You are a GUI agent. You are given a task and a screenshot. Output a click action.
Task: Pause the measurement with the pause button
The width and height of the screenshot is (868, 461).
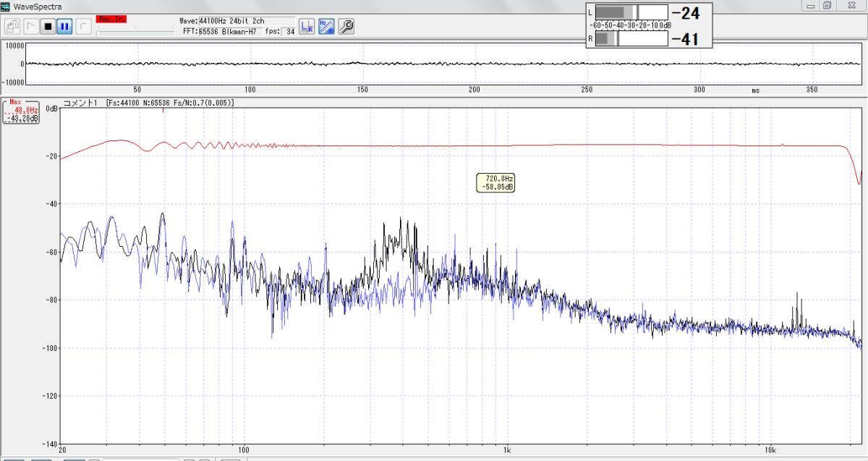click(x=64, y=27)
